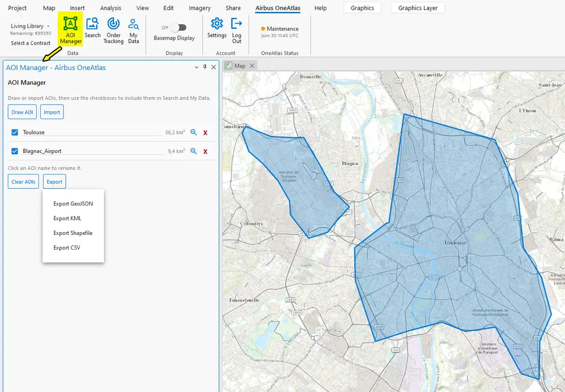Open the Search tool in ribbon

coord(93,28)
